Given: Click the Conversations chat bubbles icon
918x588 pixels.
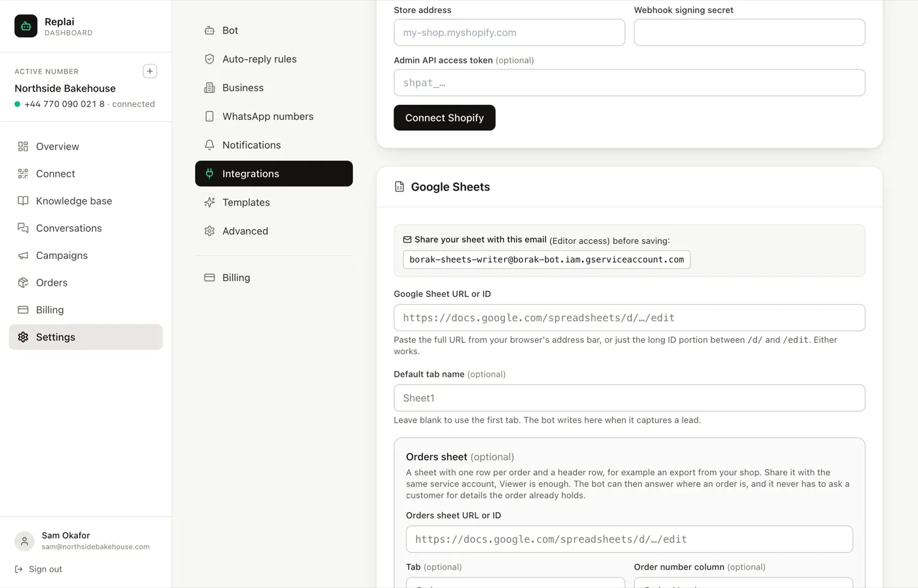Looking at the screenshot, I should (23, 228).
